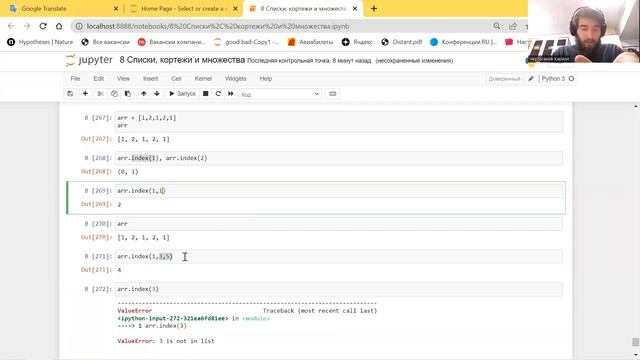The height and width of the screenshot is (360, 640).
Task: Click code cell 267 with arr = [1,2,1,2,1]
Action: (x=339, y=122)
